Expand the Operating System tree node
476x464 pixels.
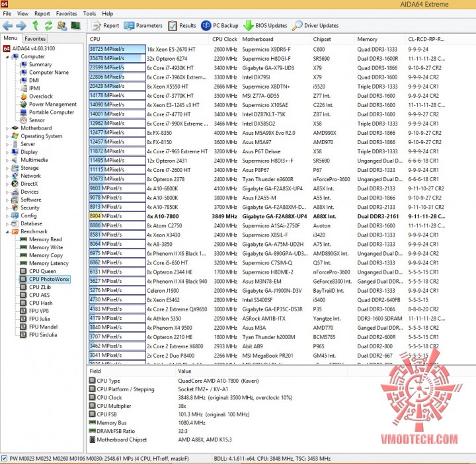tap(7, 136)
